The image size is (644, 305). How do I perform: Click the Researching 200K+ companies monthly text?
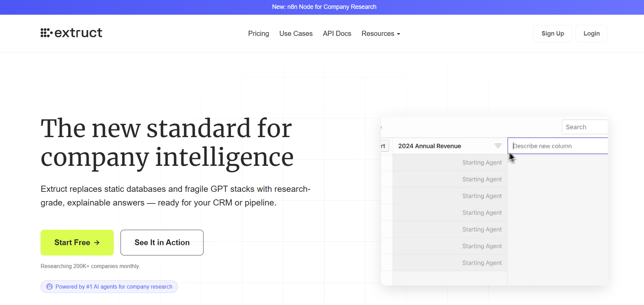coord(90,266)
